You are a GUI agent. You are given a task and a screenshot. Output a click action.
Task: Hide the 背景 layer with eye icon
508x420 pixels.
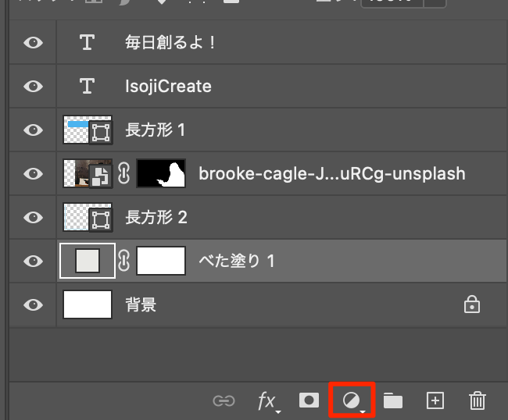tap(33, 305)
